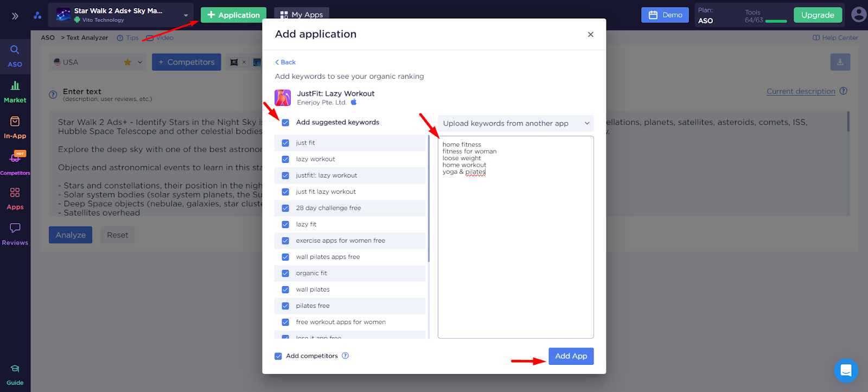
Task: Open Guide at sidebar bottom
Action: pyautogui.click(x=15, y=375)
